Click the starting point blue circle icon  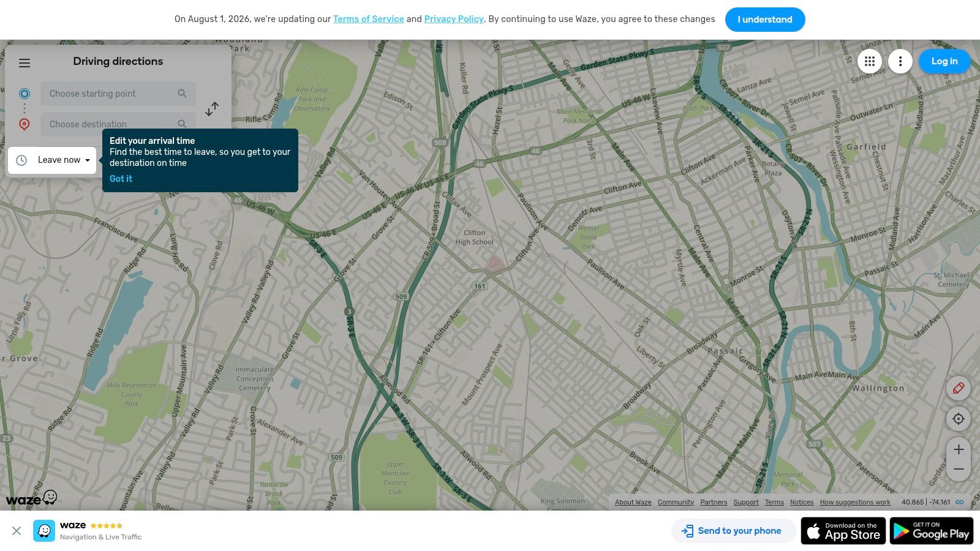point(24,94)
